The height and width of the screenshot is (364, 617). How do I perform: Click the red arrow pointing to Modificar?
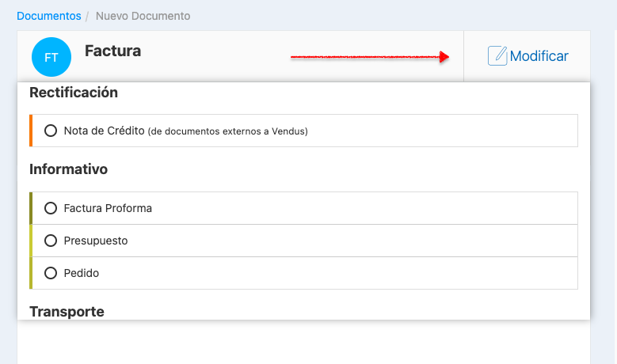370,57
